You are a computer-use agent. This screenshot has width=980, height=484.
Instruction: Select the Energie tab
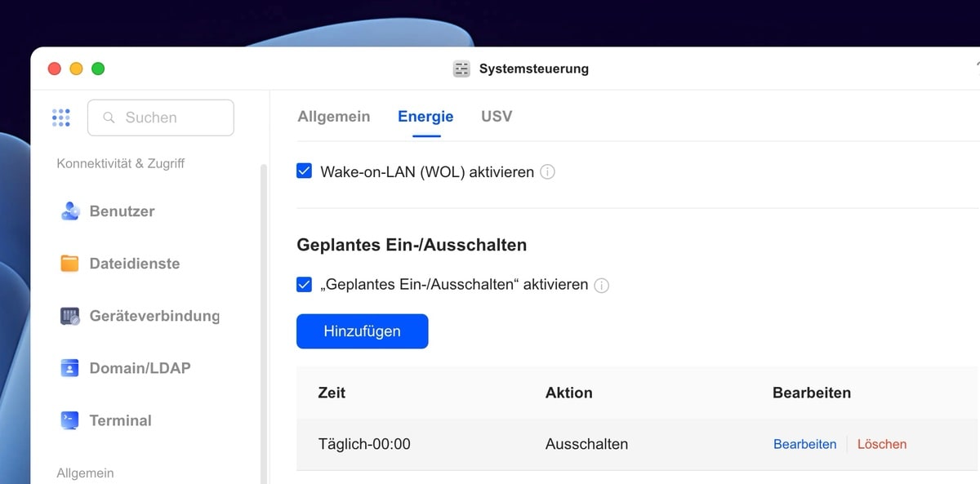click(x=425, y=117)
